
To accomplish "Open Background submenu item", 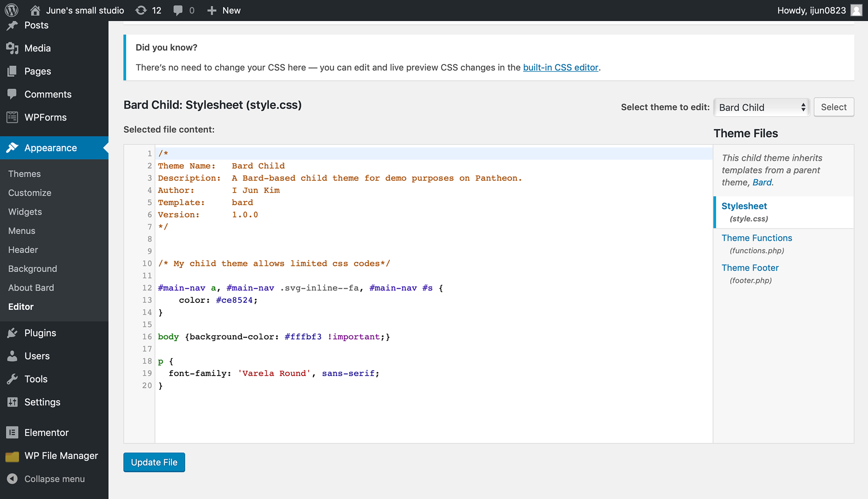I will pyautogui.click(x=33, y=268).
